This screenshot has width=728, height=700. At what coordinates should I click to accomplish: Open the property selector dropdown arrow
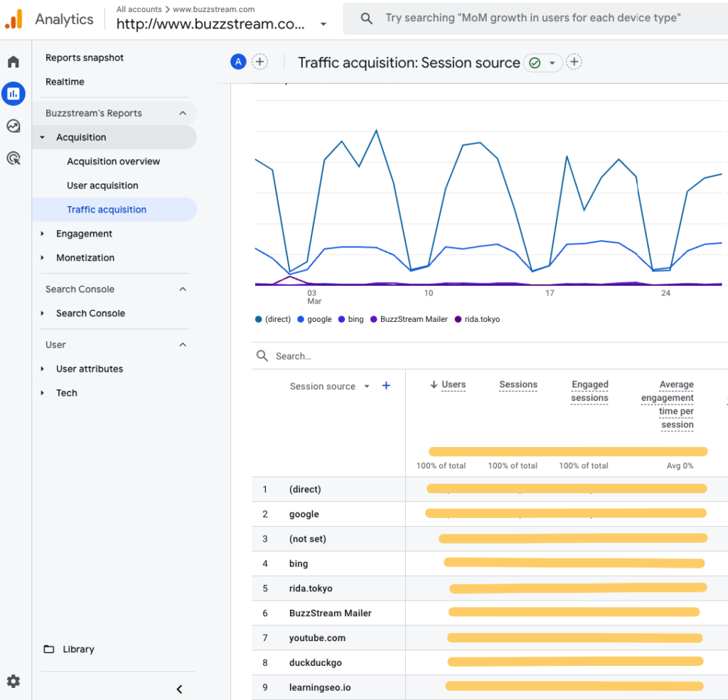point(323,24)
